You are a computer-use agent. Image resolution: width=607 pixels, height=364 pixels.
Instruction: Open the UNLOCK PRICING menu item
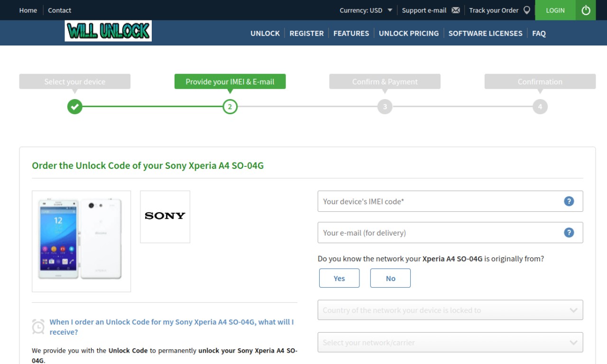tap(409, 33)
